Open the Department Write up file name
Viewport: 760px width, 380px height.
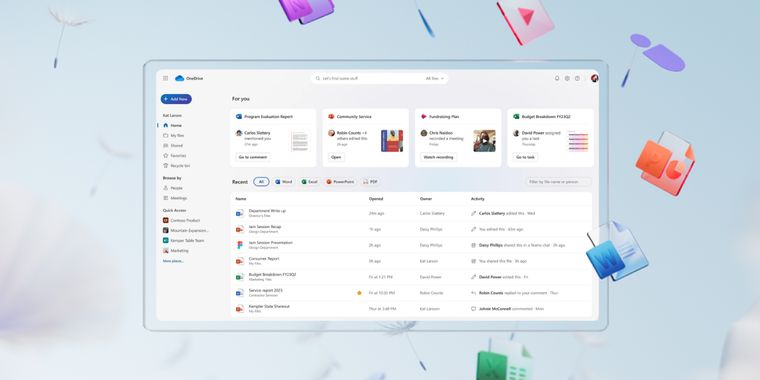click(267, 211)
